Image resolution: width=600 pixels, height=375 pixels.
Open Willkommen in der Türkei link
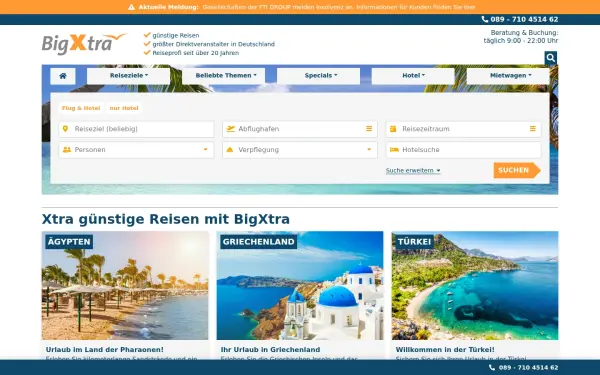click(445, 350)
